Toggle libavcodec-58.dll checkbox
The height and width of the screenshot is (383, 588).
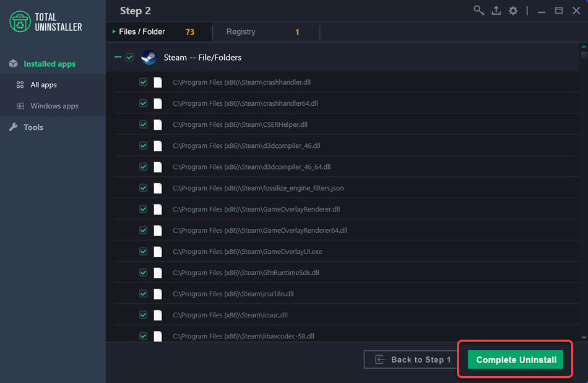[143, 336]
